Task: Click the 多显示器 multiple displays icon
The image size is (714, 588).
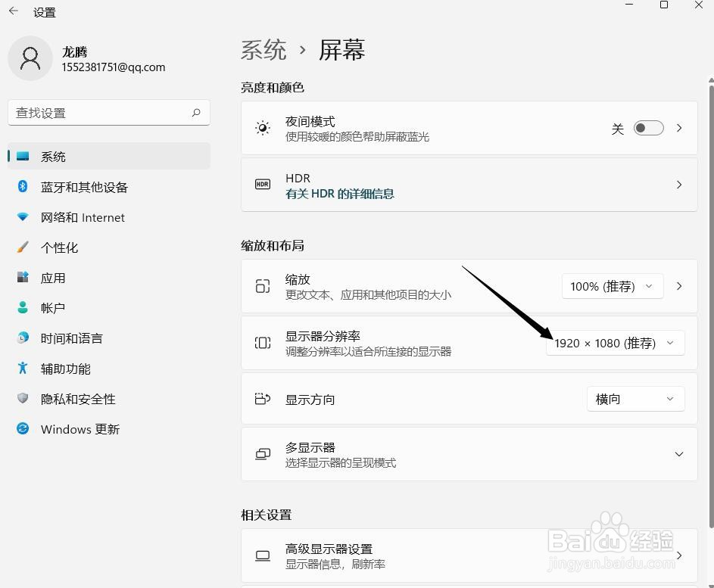Action: 262,454
